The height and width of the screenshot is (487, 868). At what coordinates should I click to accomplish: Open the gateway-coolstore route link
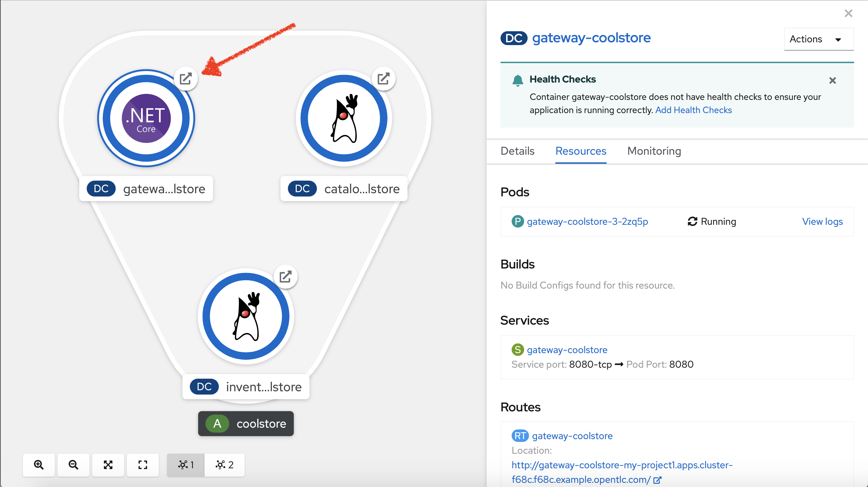(x=572, y=436)
